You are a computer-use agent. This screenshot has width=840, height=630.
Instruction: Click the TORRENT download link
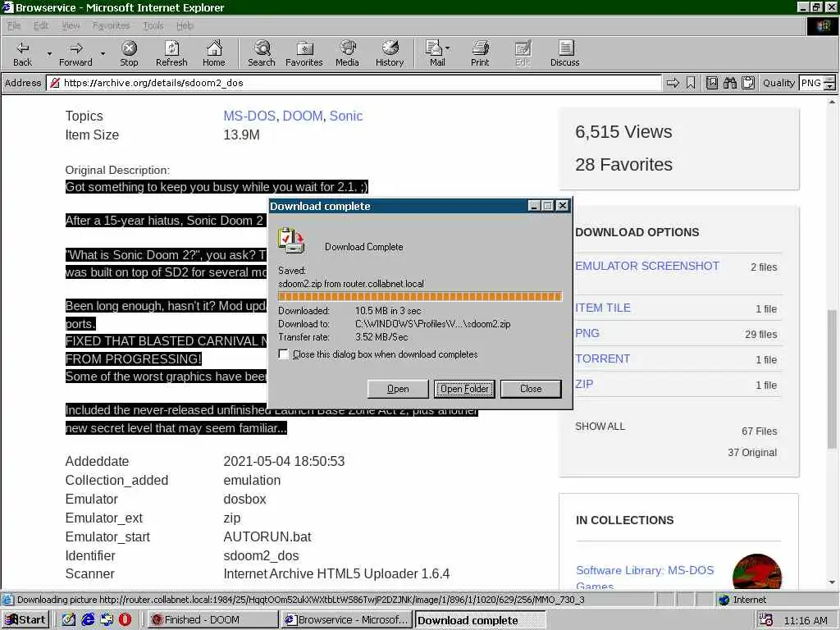tap(603, 358)
